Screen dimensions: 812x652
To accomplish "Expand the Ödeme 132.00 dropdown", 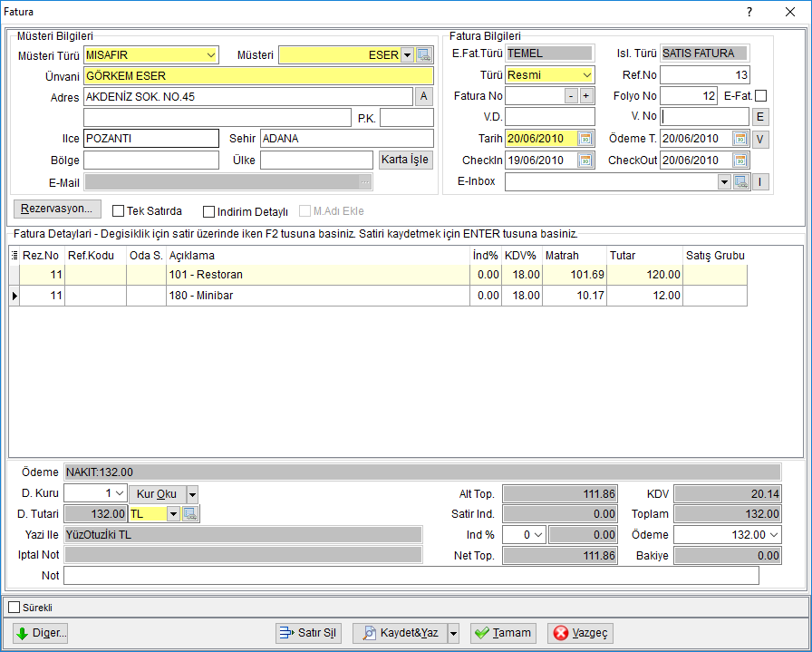I will tap(774, 535).
